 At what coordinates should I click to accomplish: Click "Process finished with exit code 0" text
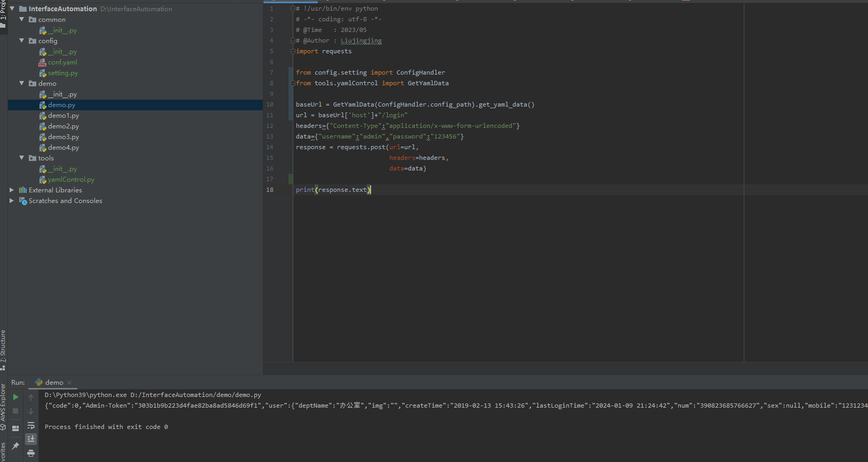click(x=106, y=427)
